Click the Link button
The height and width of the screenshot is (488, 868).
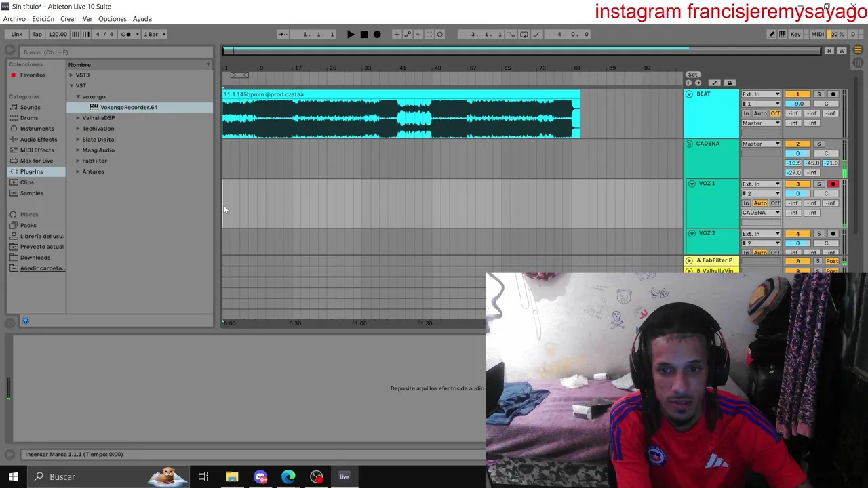(17, 34)
